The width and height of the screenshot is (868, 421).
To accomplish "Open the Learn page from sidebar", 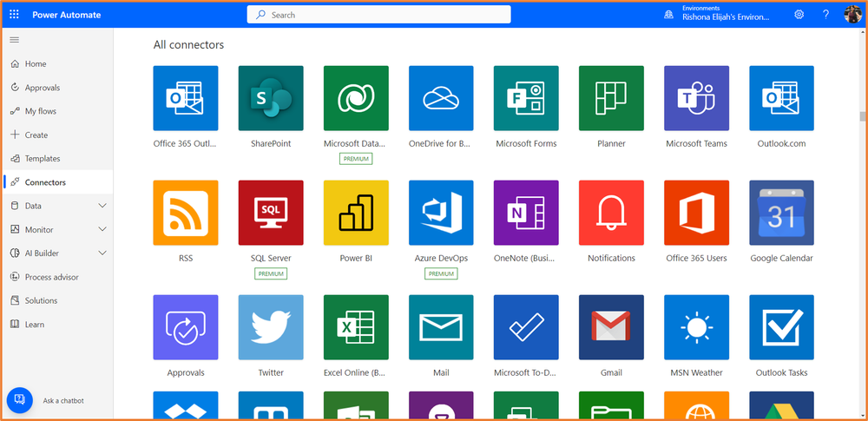I will pos(58,325).
